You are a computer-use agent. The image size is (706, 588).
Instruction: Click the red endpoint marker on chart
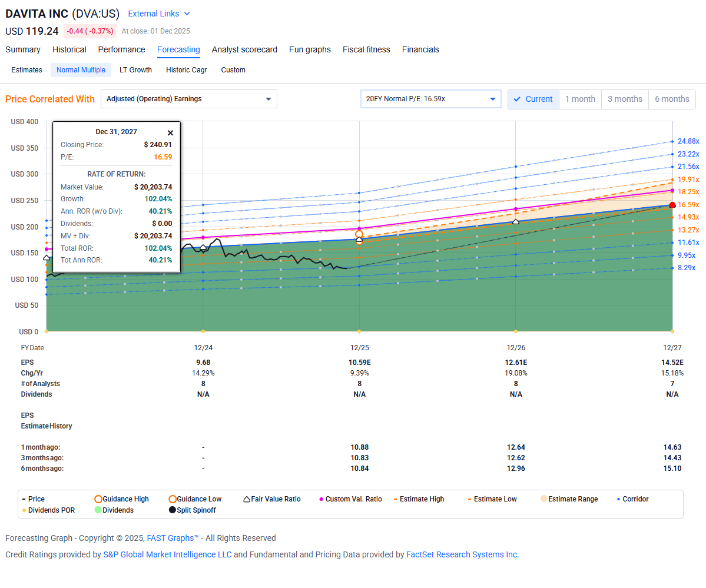pos(672,205)
